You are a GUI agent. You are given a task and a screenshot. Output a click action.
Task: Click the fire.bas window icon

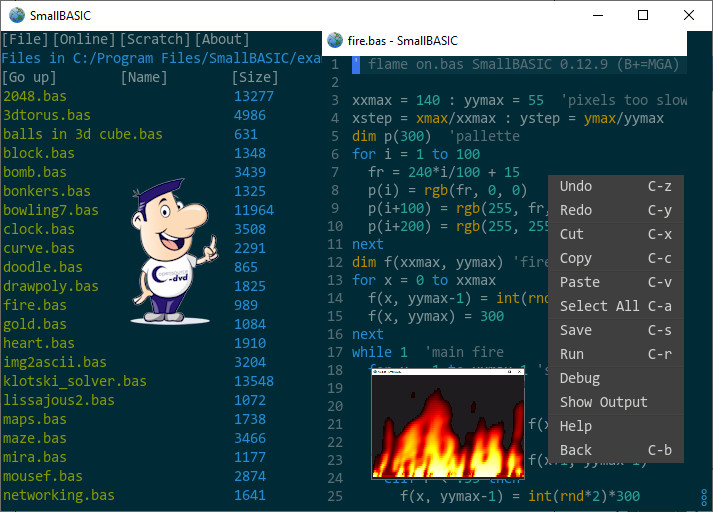(335, 41)
